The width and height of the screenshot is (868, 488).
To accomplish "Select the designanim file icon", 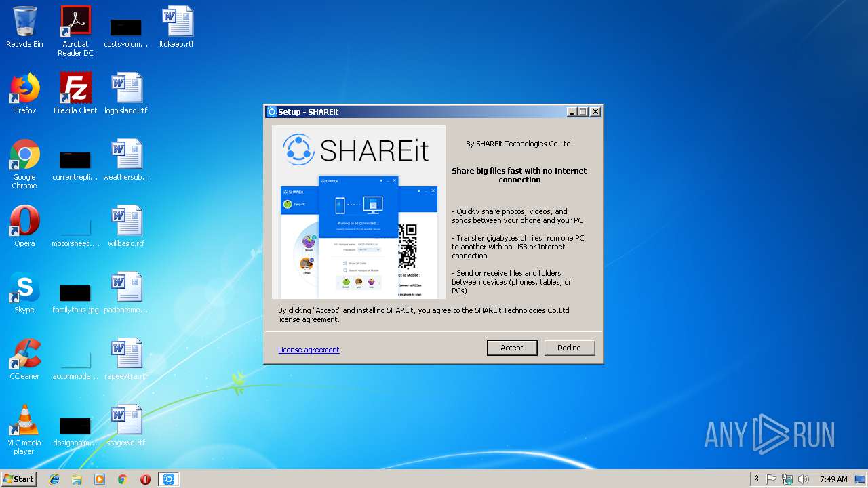I will point(75,432).
